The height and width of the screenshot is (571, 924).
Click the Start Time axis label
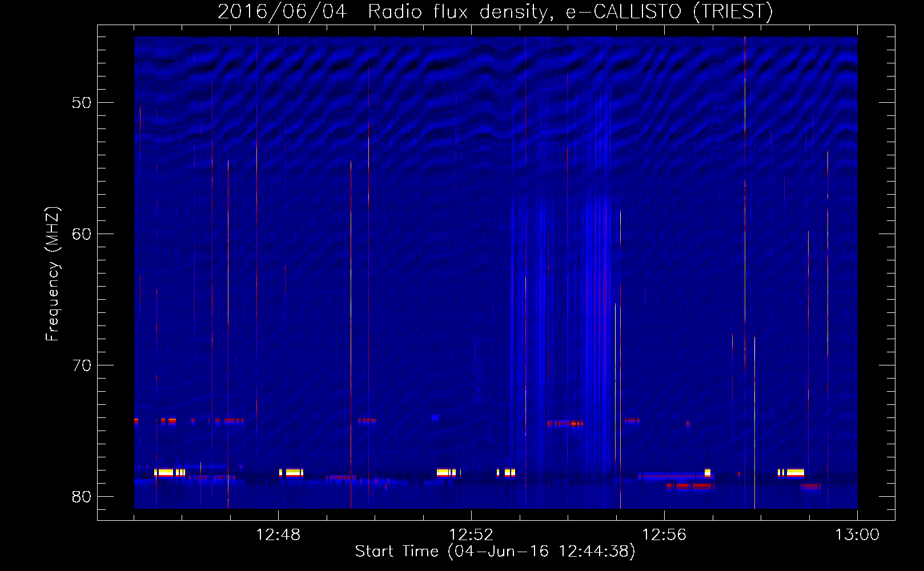point(495,552)
